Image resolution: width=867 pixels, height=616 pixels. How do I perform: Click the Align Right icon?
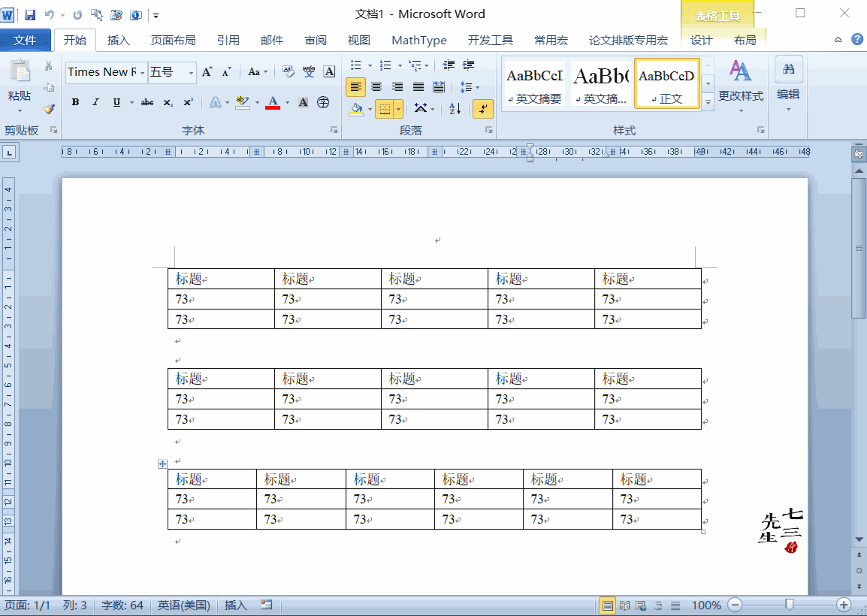(397, 87)
